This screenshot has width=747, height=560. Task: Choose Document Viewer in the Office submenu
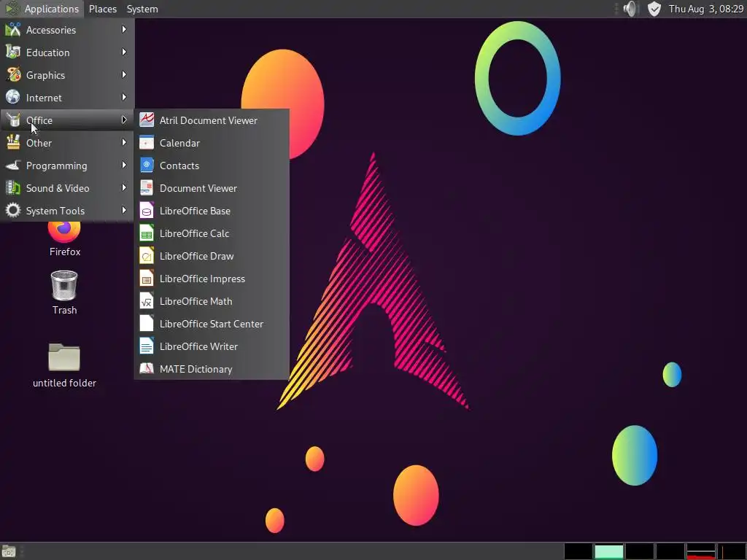point(212,188)
